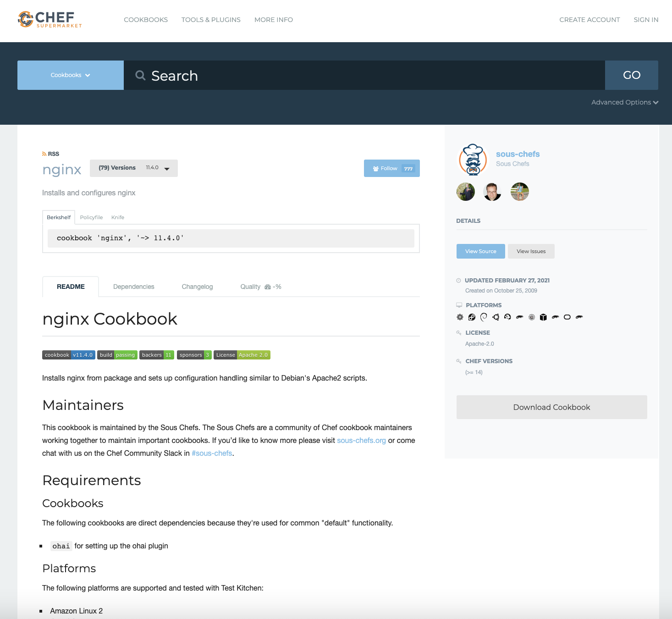Open the sous-chefs.org link
This screenshot has height=619, width=672.
(x=361, y=440)
